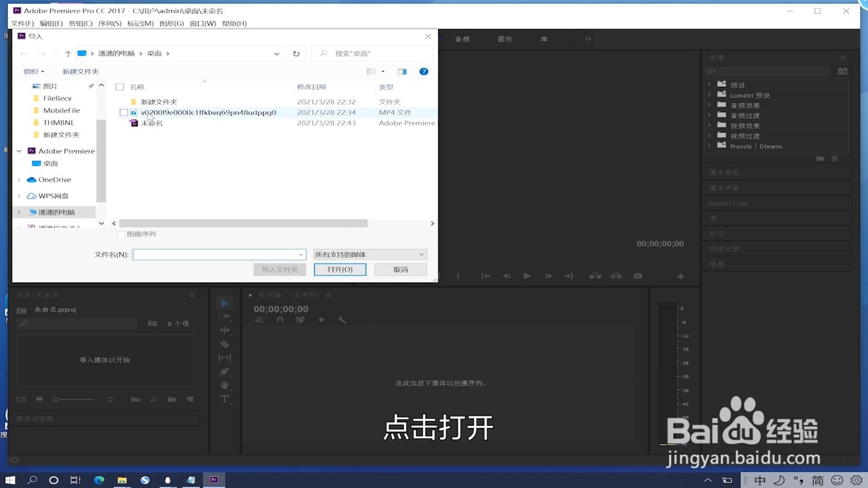
Task: Open Timeline Display Settings wrench
Action: [342, 320]
